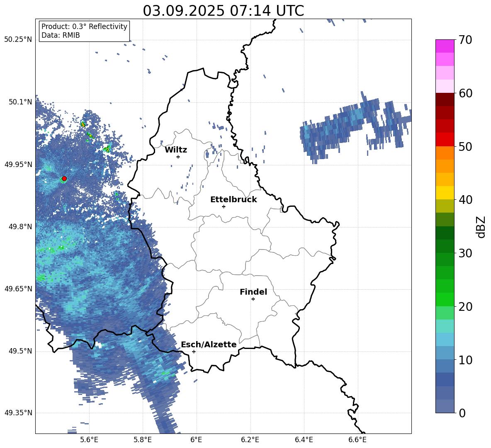Click the 49.5°N latitude label
The width and height of the screenshot is (491, 448).
[21, 351]
